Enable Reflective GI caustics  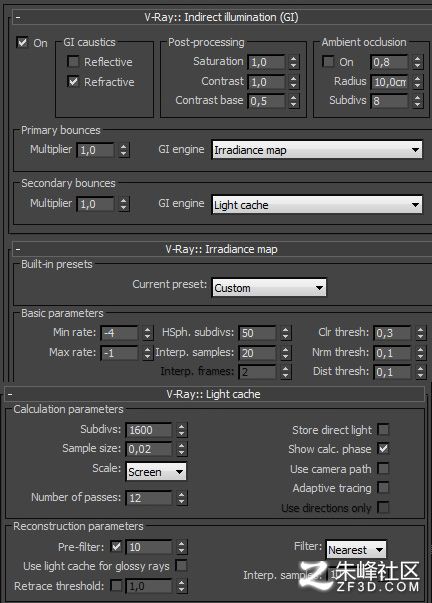(x=73, y=62)
